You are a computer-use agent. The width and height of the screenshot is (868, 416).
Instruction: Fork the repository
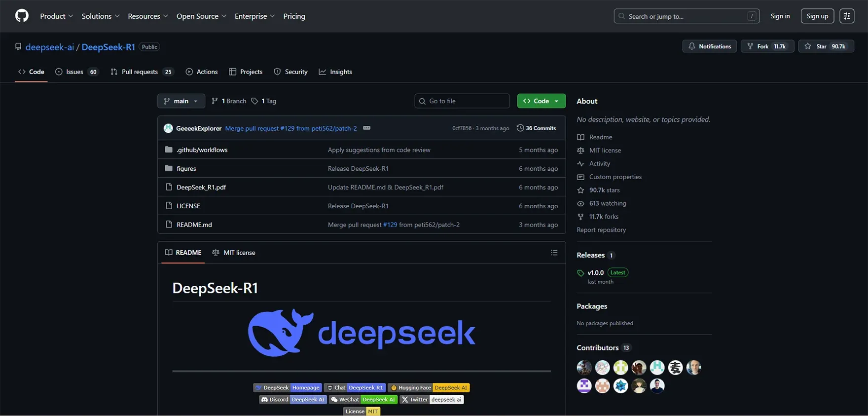[x=767, y=46]
